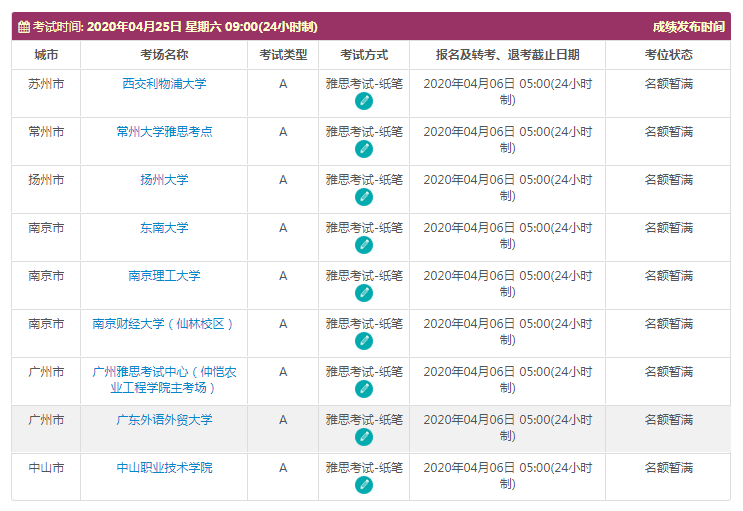Screen dimensions: 743x511
Task: Open 南京财经大学（仙林校区）link
Action: (x=164, y=324)
